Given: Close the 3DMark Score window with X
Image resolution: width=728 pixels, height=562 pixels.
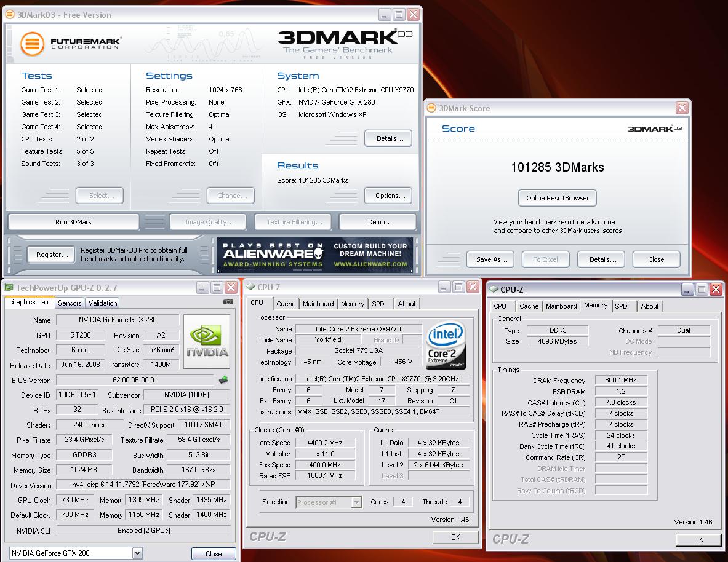Looking at the screenshot, I should pos(682,108).
